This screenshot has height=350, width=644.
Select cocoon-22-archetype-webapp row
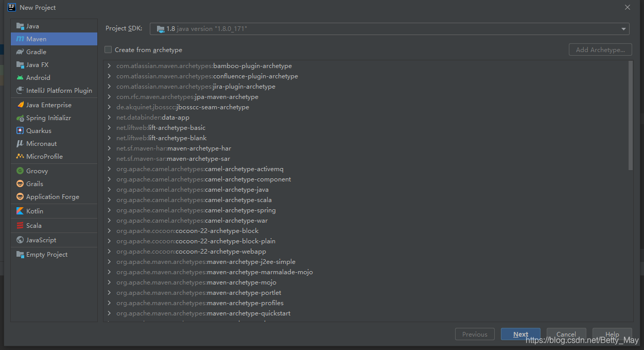pyautogui.click(x=365, y=252)
